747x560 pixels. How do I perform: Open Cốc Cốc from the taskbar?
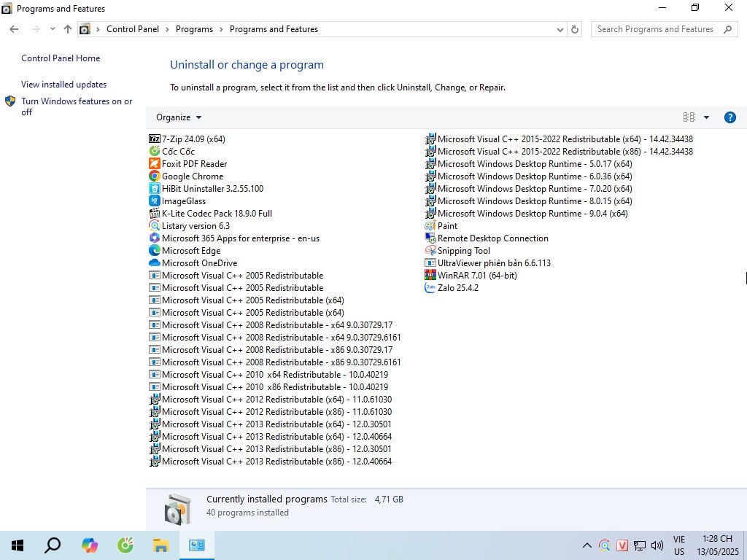click(125, 545)
